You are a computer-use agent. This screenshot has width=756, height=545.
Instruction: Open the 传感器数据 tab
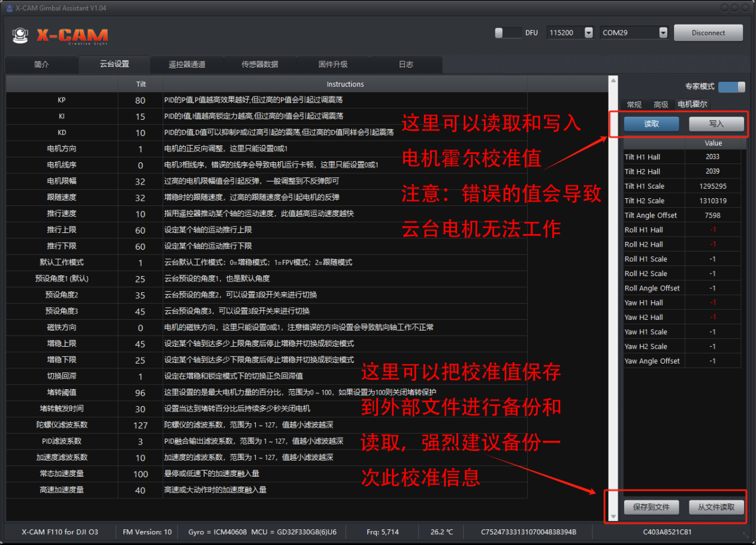(x=260, y=65)
